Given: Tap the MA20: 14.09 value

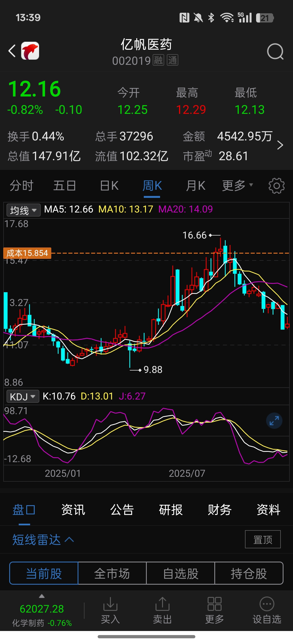Looking at the screenshot, I should [x=186, y=209].
